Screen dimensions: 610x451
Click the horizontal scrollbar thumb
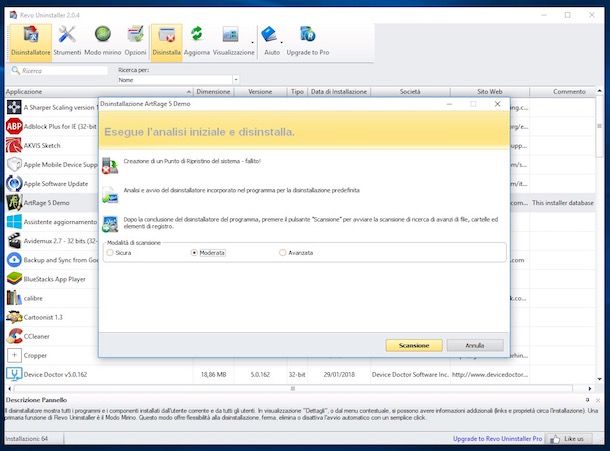pos(293,388)
